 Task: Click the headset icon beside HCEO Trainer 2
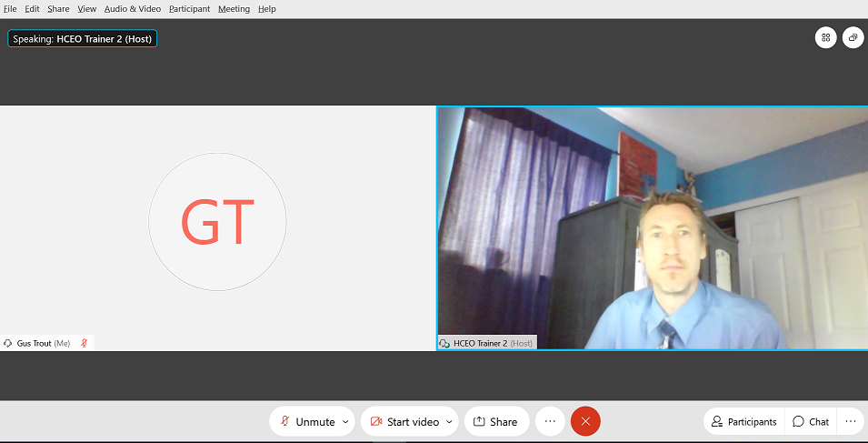tap(444, 343)
